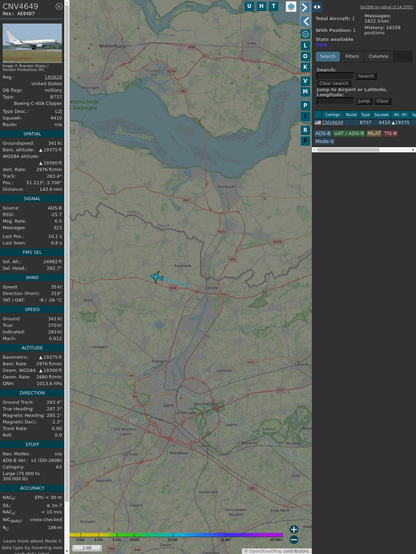Close the CNV4649 aircraft info panel
Image resolution: width=416 pixels, height=554 pixels.
(59, 6)
